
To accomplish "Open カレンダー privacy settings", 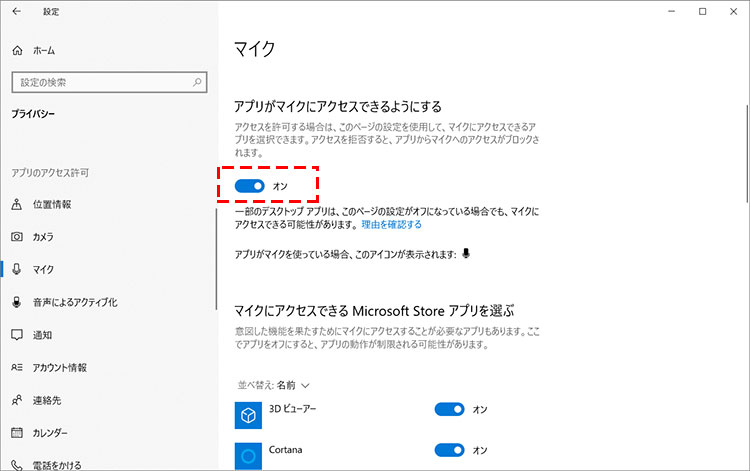I will pyautogui.click(x=50, y=433).
